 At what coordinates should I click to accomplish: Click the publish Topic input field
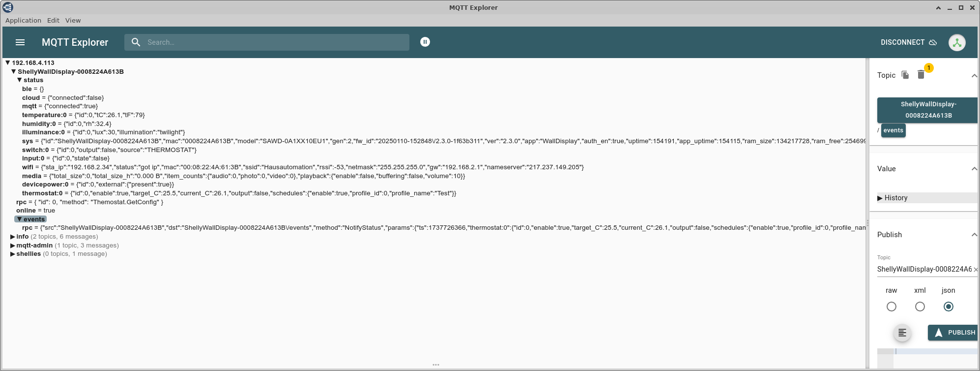[924, 269]
